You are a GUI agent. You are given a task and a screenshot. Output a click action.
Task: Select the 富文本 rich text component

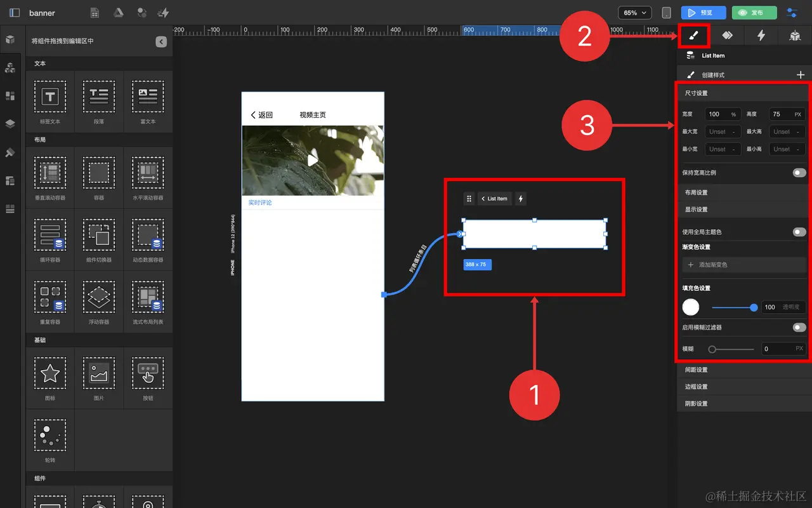148,101
